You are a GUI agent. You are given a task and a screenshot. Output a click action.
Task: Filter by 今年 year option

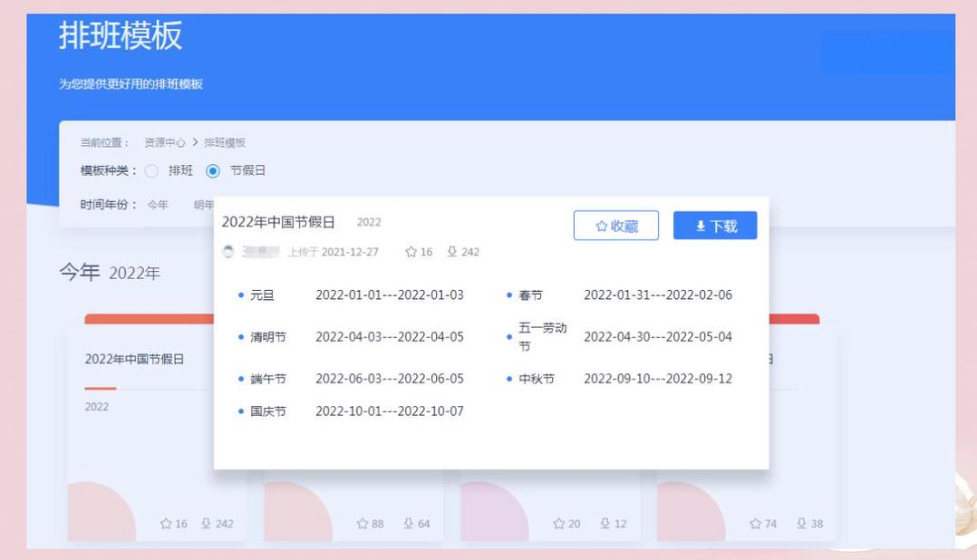158,204
